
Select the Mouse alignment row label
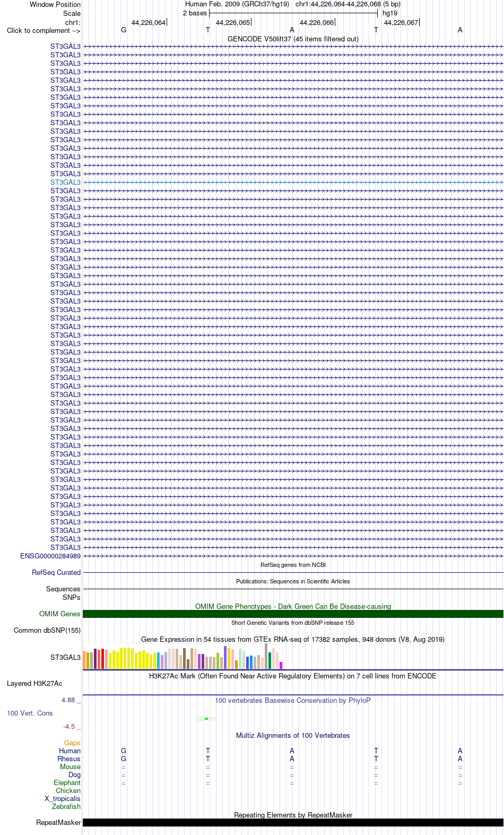coord(71,767)
